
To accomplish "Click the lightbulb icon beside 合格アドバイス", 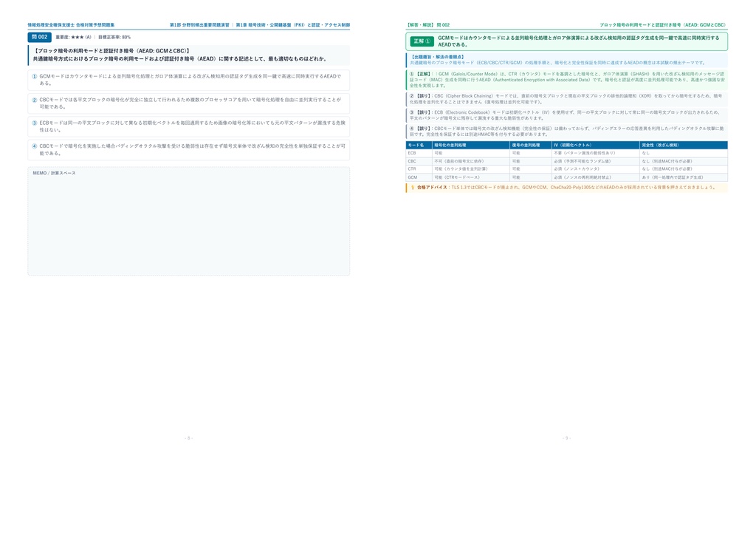I will pyautogui.click(x=413, y=187).
